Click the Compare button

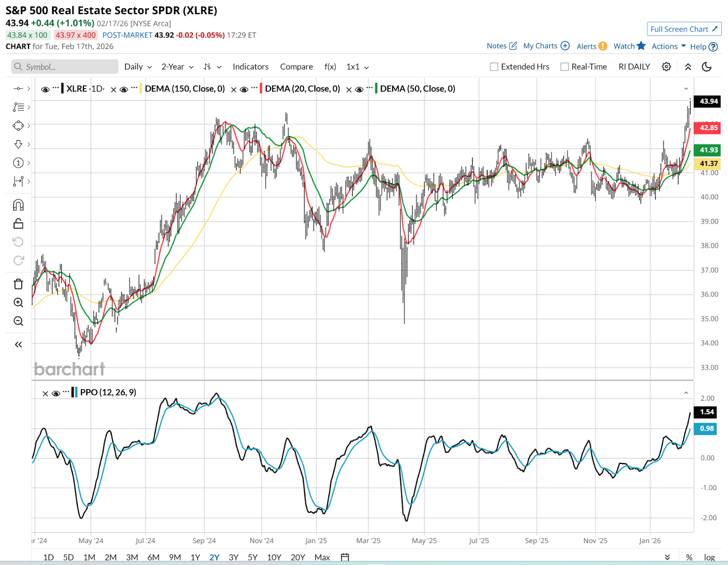297,66
